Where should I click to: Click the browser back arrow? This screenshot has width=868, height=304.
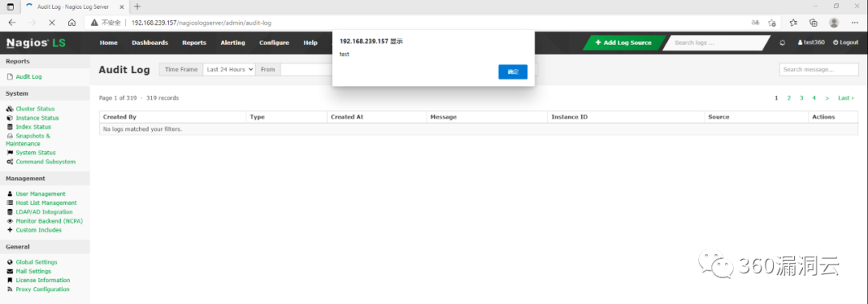click(x=12, y=23)
